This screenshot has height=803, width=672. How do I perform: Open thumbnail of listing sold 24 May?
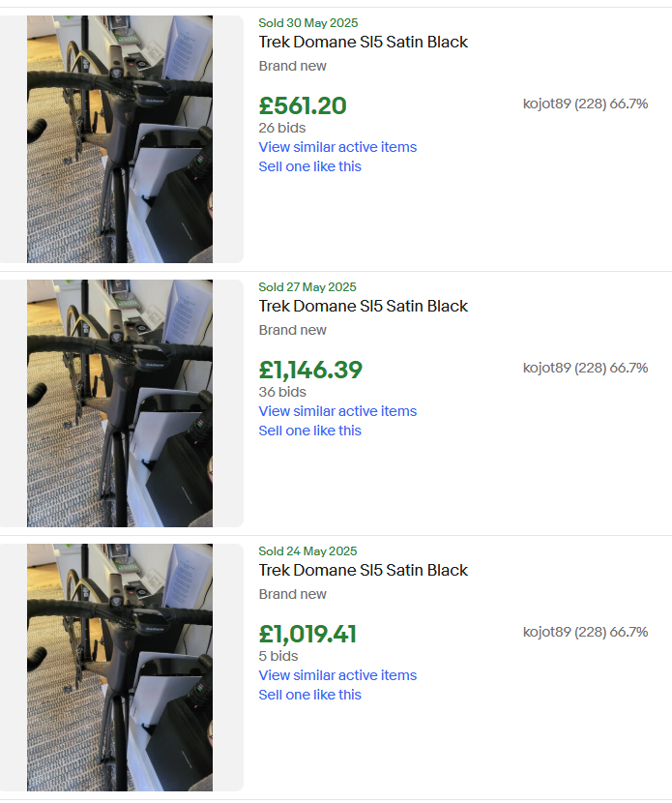click(120, 668)
